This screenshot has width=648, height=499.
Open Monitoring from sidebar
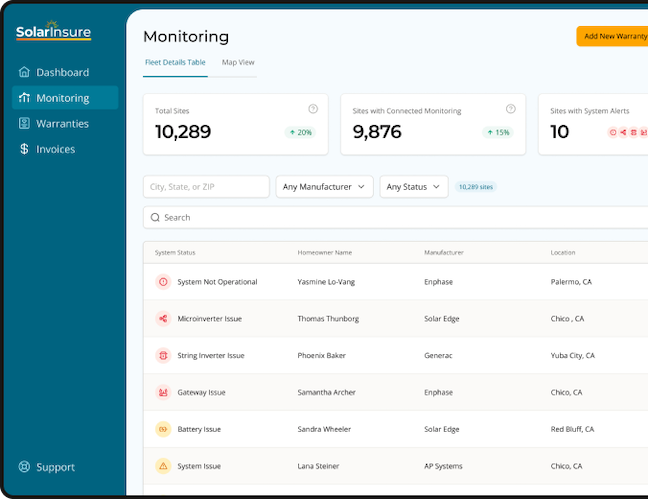(x=65, y=98)
